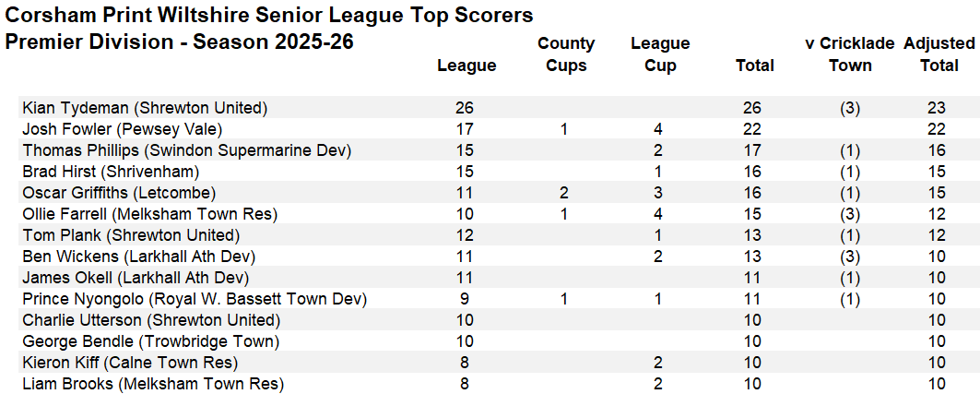The height and width of the screenshot is (394, 980).
Task: Click Charlie Utterson (Shrewton United) name
Action: coord(150,320)
